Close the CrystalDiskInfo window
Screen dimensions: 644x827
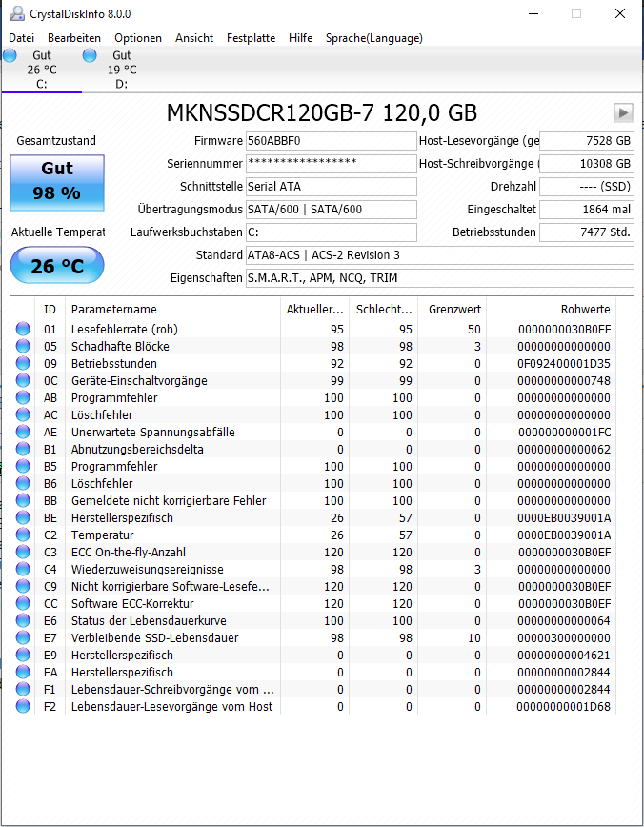tap(620, 13)
